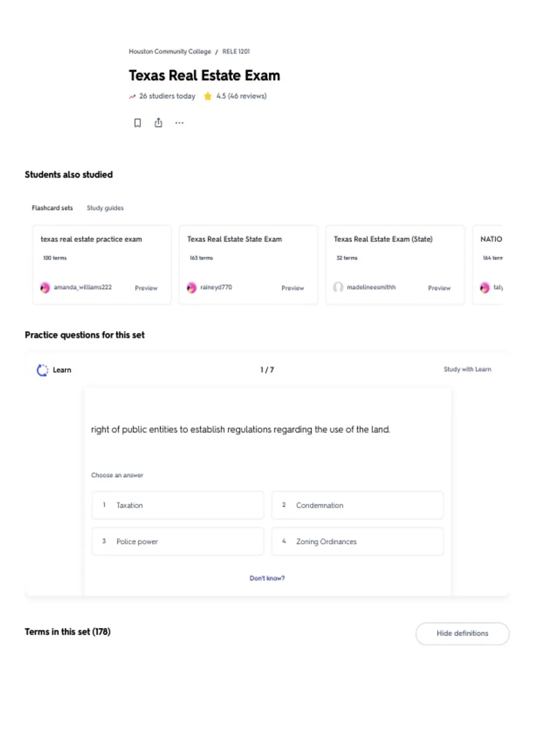Choose answer 4 Zoning Ordinances
This screenshot has height=756, width=534.
click(358, 541)
